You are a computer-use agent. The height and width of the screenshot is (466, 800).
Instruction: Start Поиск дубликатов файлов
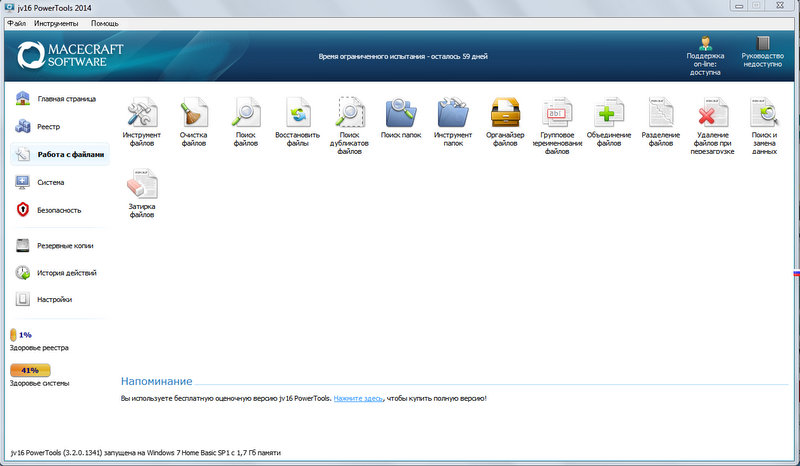tap(349, 126)
